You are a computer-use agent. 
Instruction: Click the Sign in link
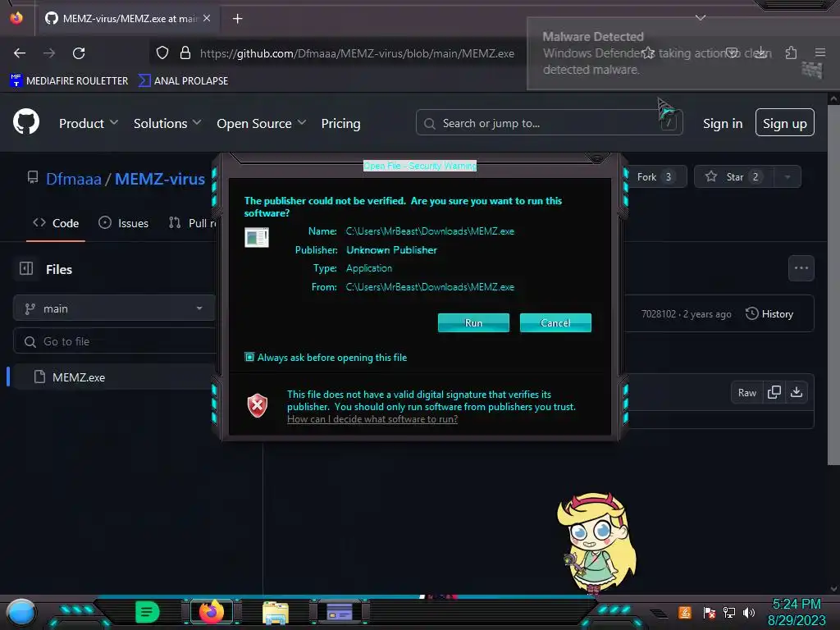pos(723,123)
